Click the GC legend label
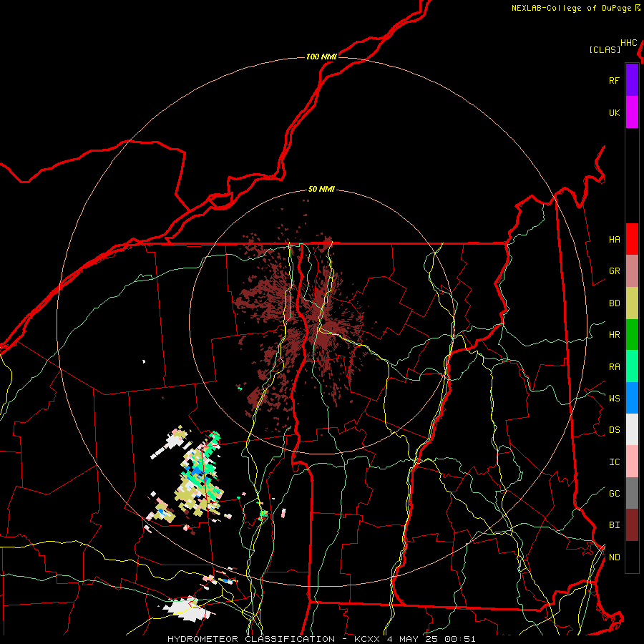The height and width of the screenshot is (644, 644). point(614,493)
